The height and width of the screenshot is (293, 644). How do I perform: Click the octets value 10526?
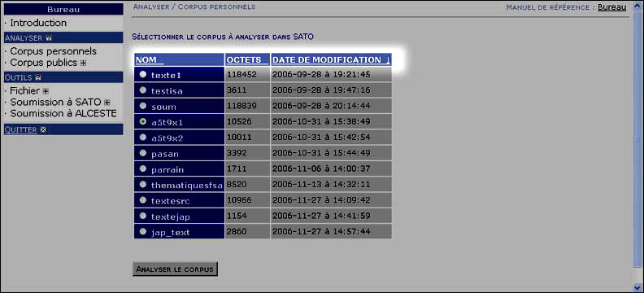[239, 121]
